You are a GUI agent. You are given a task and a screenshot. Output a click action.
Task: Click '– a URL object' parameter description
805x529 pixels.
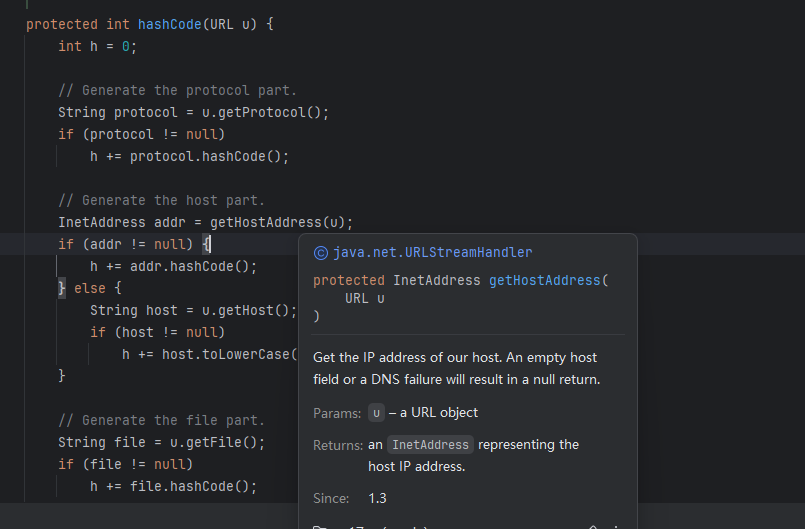click(x=433, y=412)
